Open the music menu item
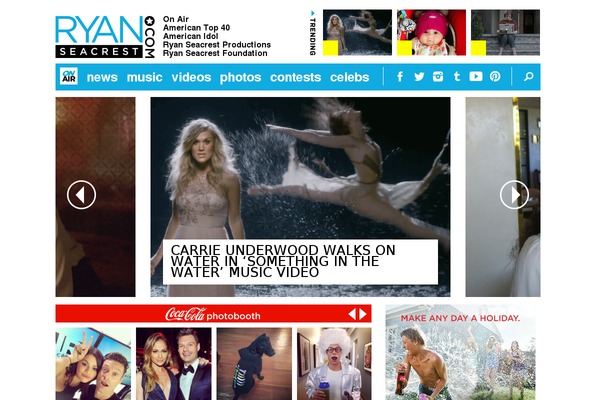The width and height of the screenshot is (600, 400). click(x=145, y=77)
